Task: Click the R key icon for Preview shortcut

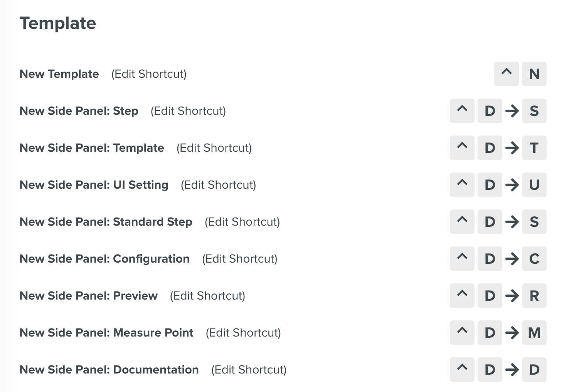Action: coord(534,296)
